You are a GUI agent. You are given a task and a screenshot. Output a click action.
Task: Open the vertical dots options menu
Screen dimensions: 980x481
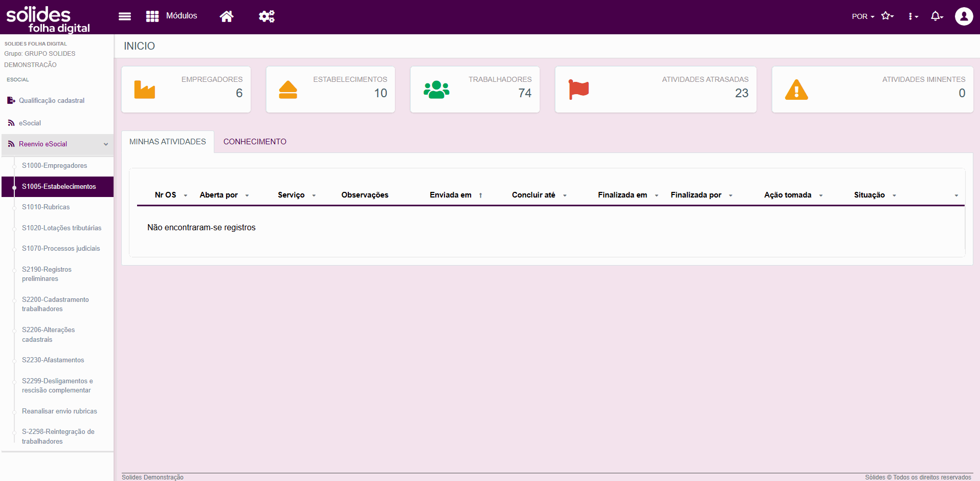click(913, 16)
